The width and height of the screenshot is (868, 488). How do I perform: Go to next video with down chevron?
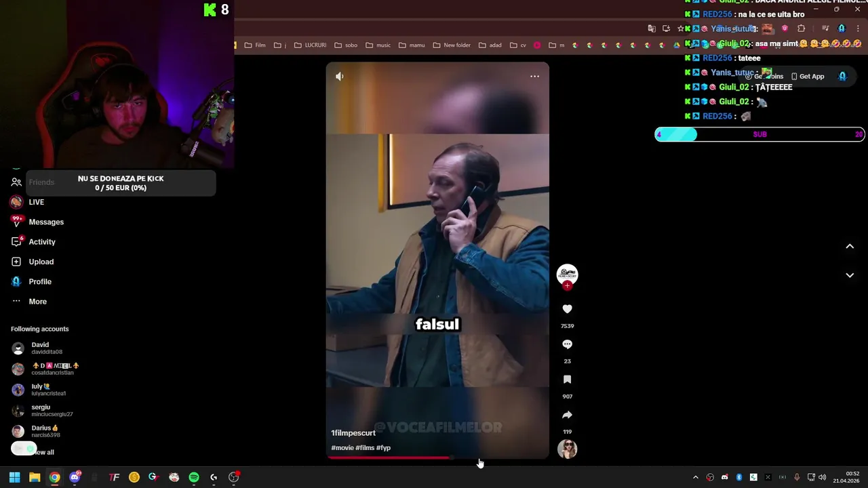point(850,275)
